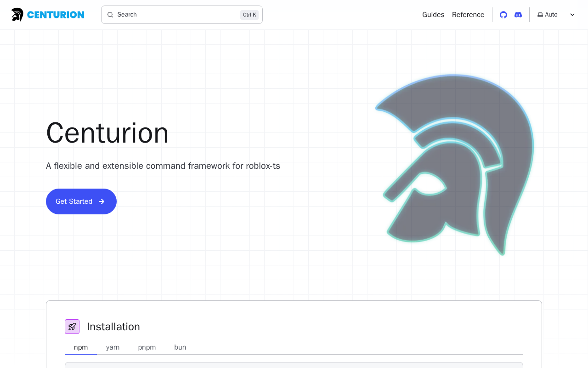Click the Centurion helmet logo icon

click(x=17, y=15)
